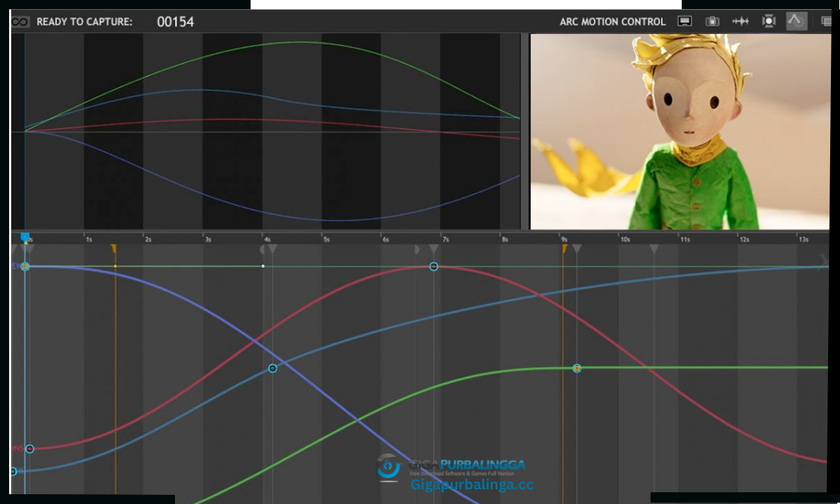The width and height of the screenshot is (840, 504).
Task: Open the Audio waveform workspace icon
Action: [741, 21]
